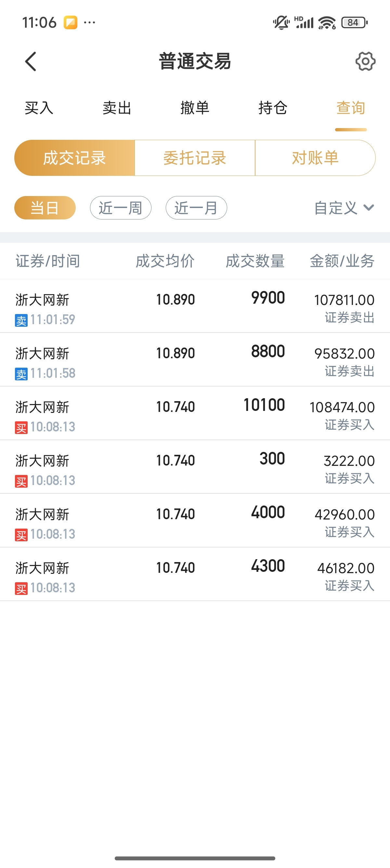The image size is (390, 868).
Task: Open the 撤单 tab
Action: 195,108
